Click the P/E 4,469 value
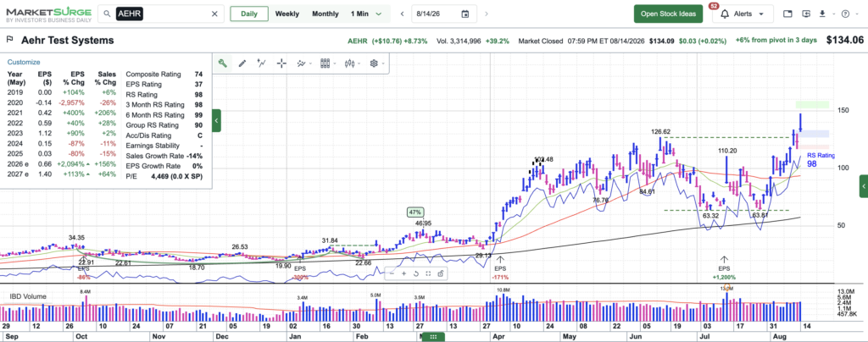This screenshot has height=342, width=868. [177, 176]
